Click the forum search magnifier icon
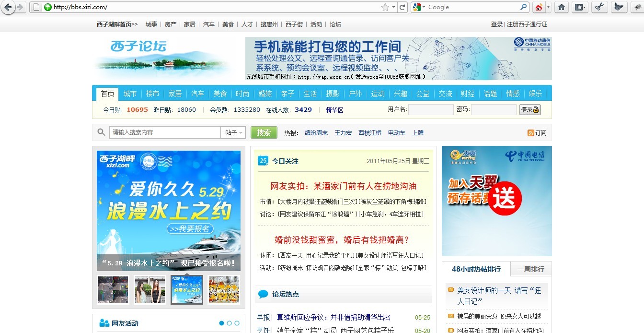 (101, 132)
